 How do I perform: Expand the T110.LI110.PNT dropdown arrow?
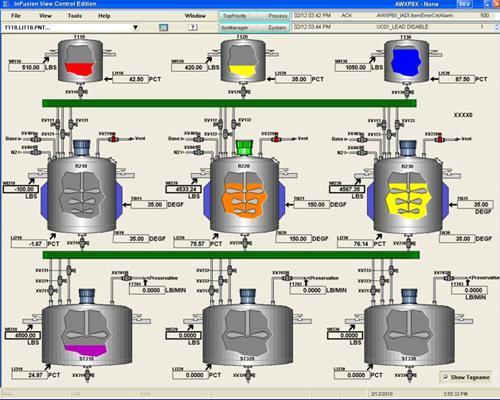[135, 27]
